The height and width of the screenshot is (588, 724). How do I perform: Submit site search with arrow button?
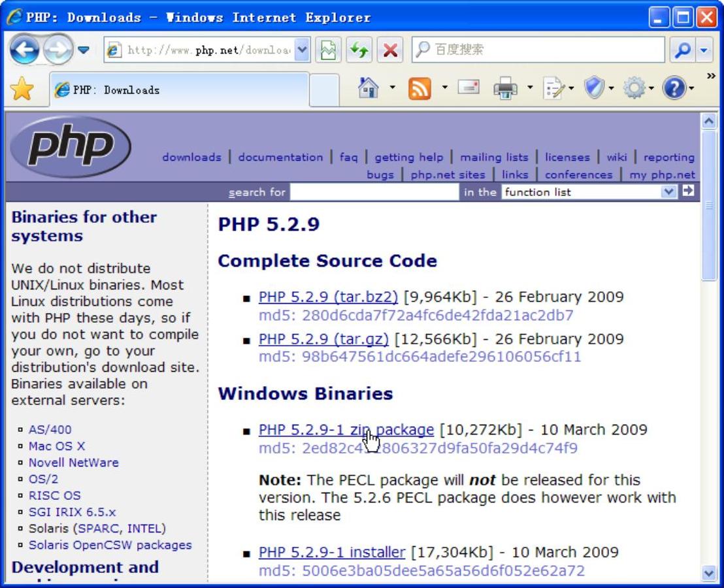(688, 191)
